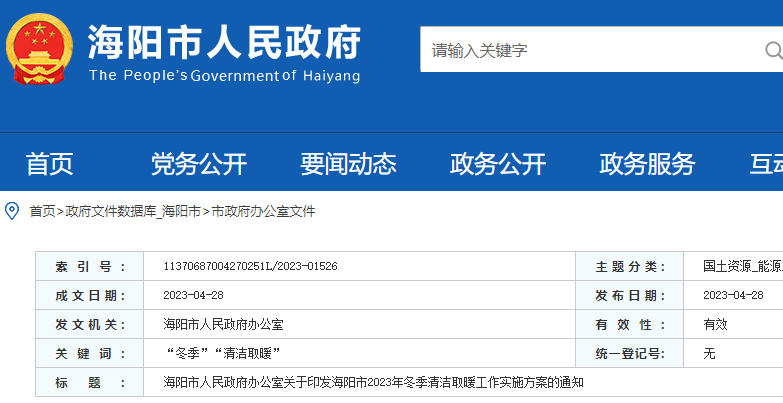Click the location pin breadcrumb icon
Image resolution: width=783 pixels, height=403 pixels.
(x=12, y=211)
